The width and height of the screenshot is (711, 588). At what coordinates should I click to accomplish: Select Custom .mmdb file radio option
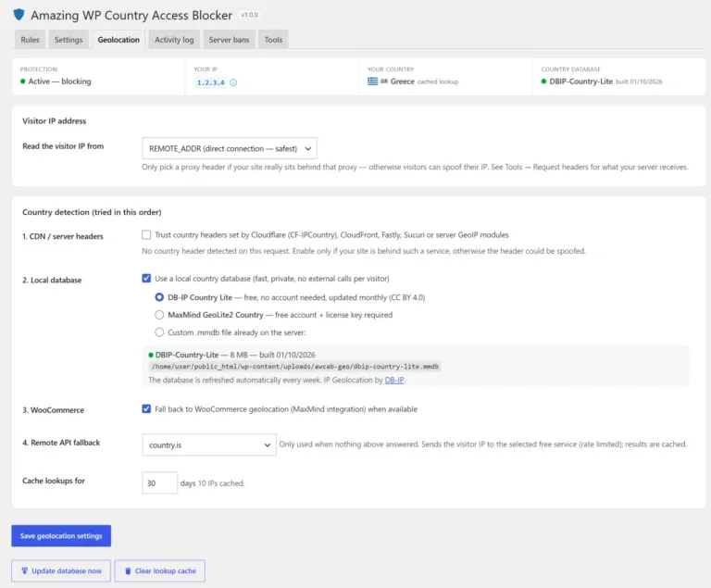(159, 332)
